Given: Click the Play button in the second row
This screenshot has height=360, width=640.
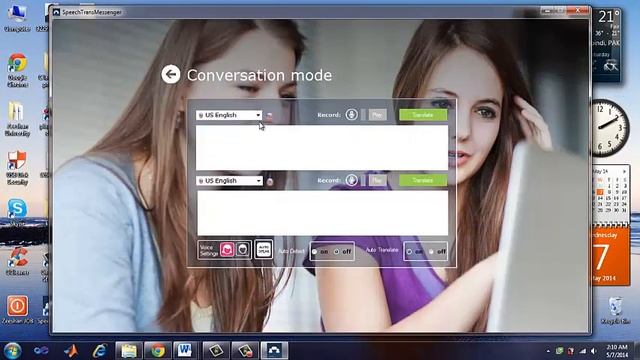Looking at the screenshot, I should coord(378,180).
